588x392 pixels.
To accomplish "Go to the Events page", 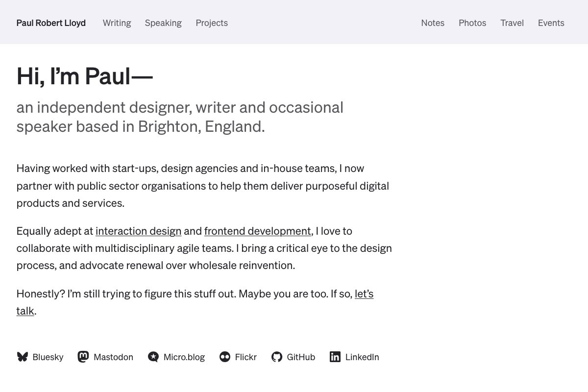I will [x=551, y=23].
